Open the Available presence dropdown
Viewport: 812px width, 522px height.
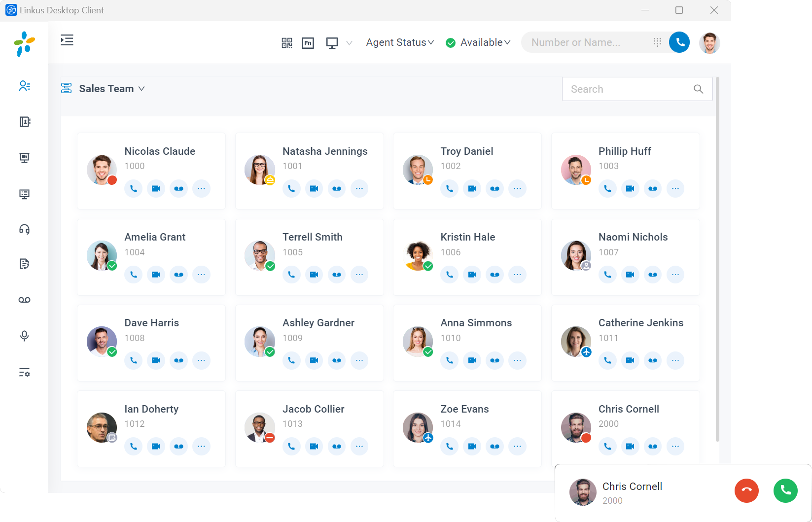[x=478, y=42]
